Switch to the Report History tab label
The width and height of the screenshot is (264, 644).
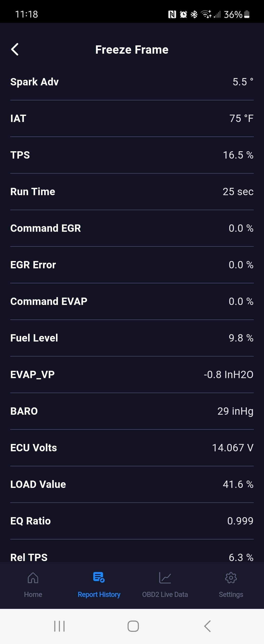(99, 594)
